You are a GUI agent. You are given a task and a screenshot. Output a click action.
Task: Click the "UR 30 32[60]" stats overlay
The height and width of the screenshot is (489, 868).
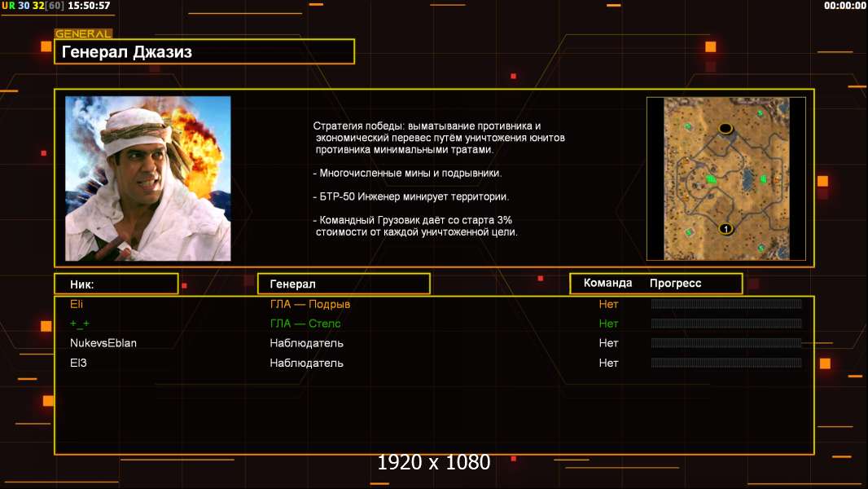(33, 6)
